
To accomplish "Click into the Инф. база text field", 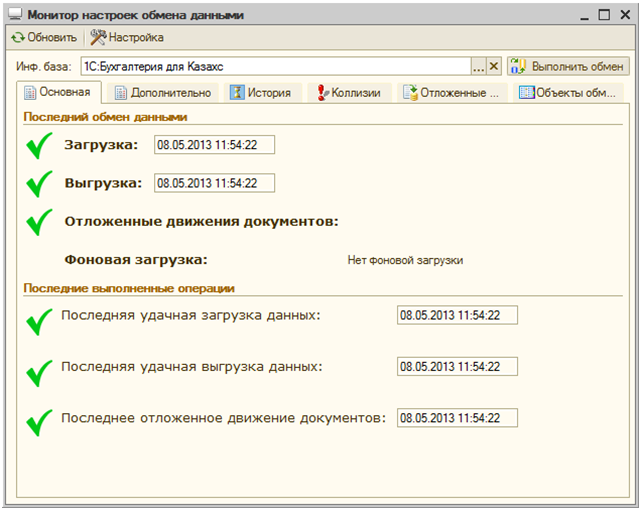I will pyautogui.click(x=275, y=66).
